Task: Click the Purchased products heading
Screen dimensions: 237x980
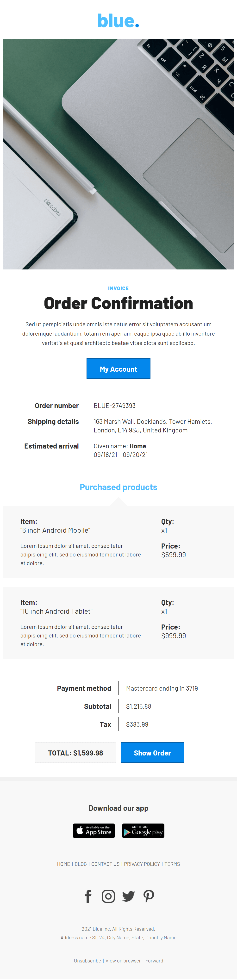Action: (x=118, y=487)
